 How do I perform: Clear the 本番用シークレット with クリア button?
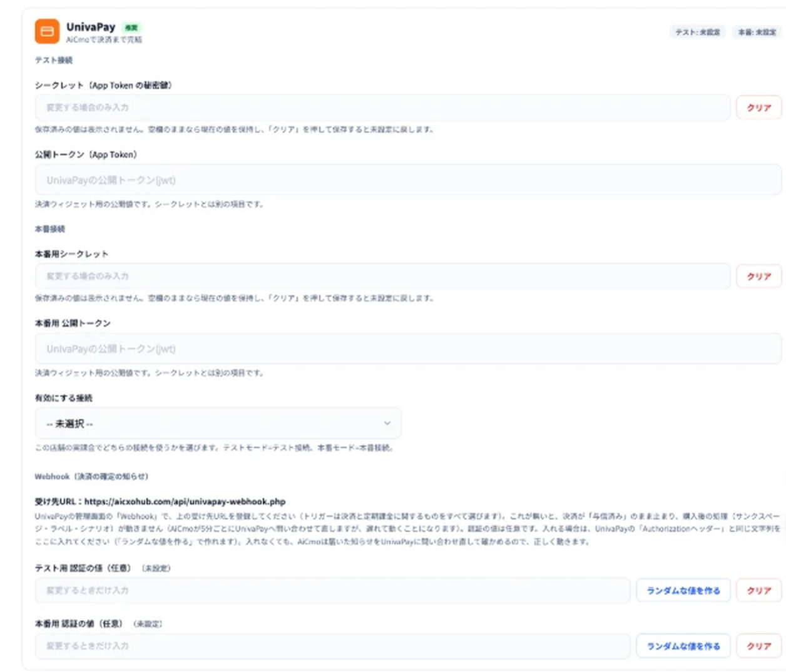tap(758, 276)
